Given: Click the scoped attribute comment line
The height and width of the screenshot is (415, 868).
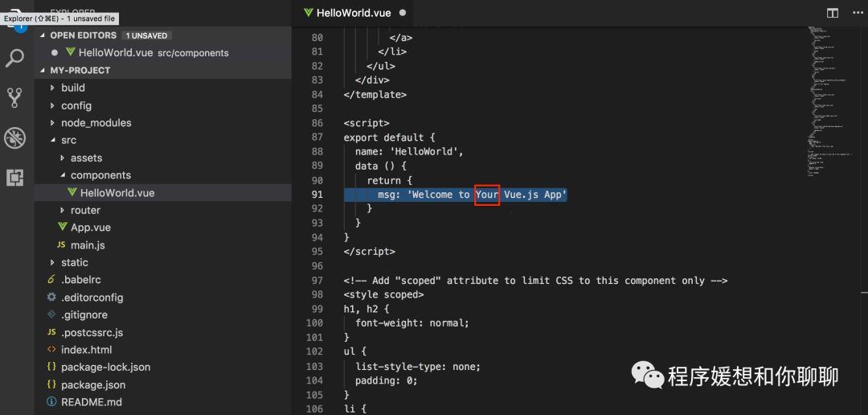Looking at the screenshot, I should (534, 281).
